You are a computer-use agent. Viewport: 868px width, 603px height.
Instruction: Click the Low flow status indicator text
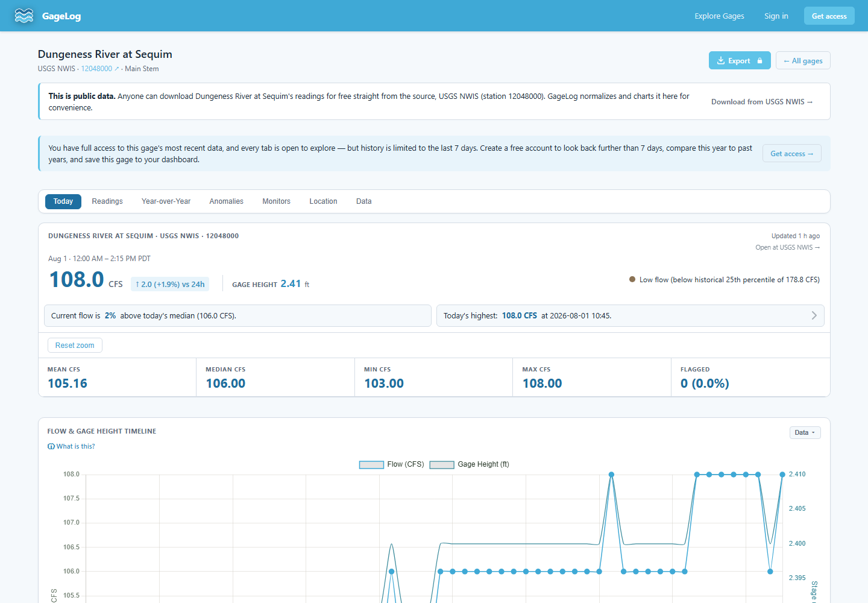tap(729, 280)
